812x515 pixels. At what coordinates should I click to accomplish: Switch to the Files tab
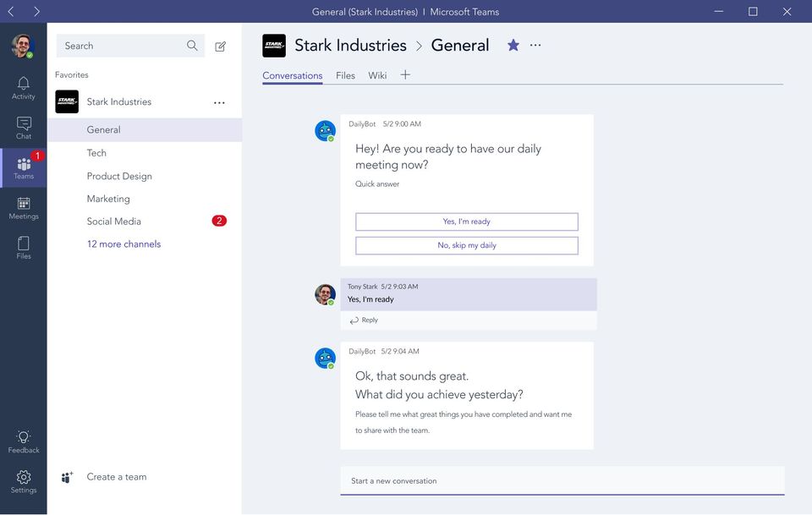[x=345, y=75]
